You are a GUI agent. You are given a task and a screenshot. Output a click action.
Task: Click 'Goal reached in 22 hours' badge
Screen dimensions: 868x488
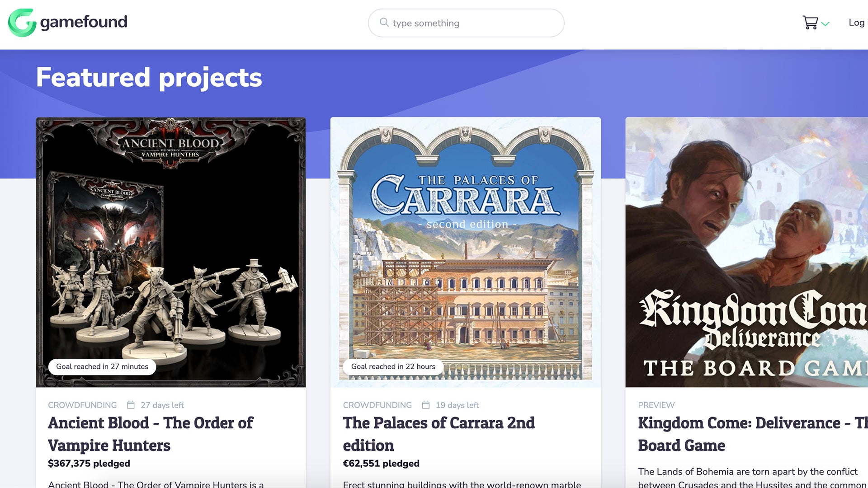click(x=393, y=366)
